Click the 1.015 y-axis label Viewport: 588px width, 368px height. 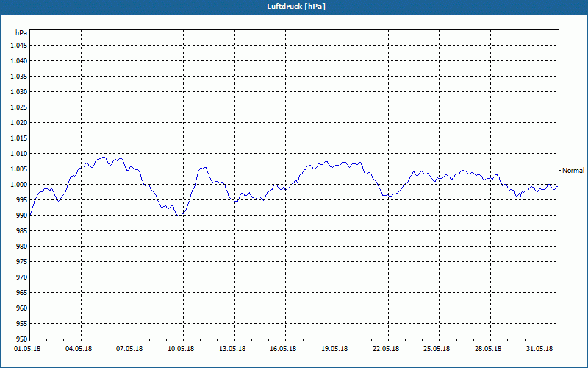[19, 138]
